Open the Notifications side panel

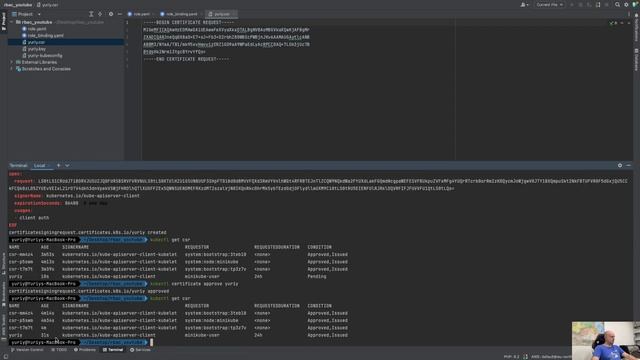point(636,27)
